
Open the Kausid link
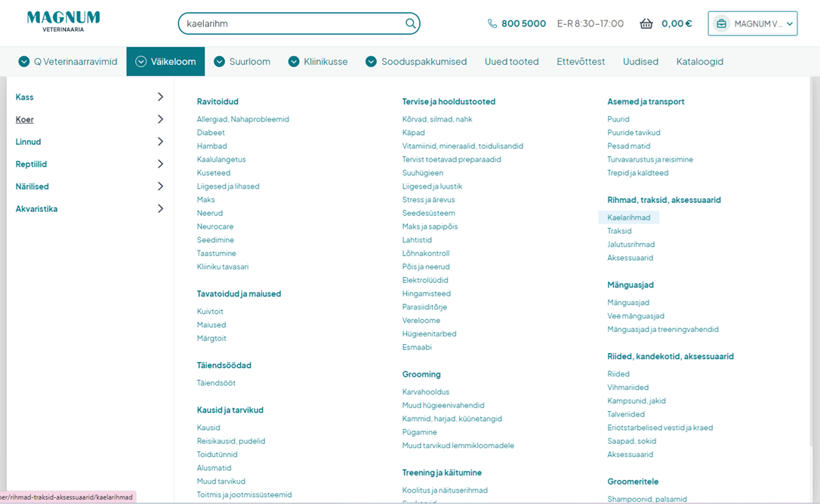[x=208, y=428]
